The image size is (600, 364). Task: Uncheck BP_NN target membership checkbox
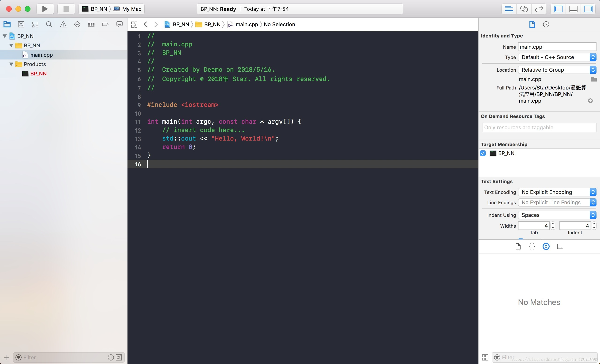(483, 153)
